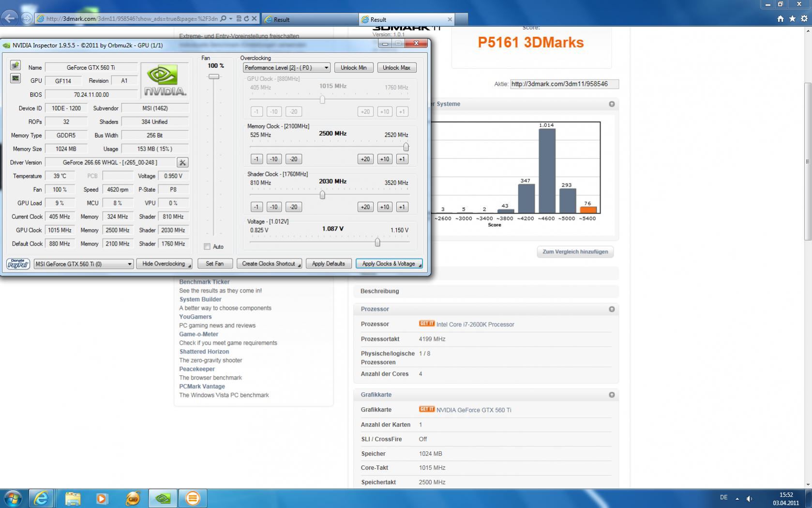This screenshot has height=508, width=812.
Task: Click the NVIDIA Inspector taskbar icon
Action: pyautogui.click(x=163, y=498)
